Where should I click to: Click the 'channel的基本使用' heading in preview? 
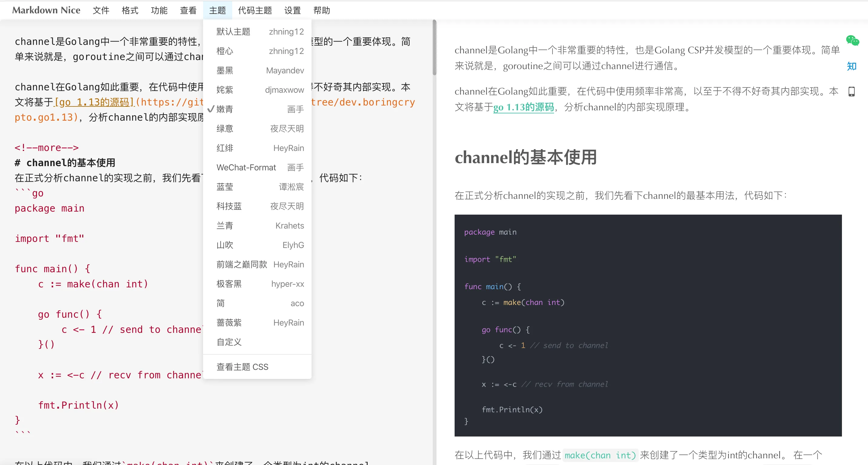[526, 157]
